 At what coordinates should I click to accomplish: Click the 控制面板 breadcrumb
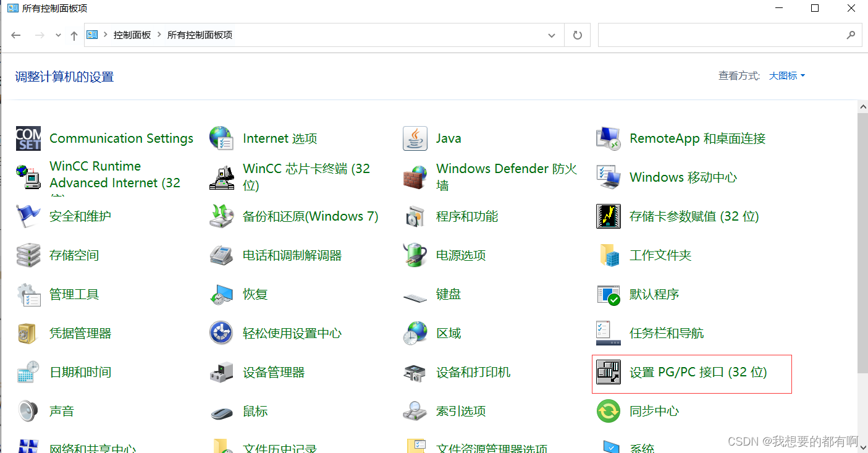[x=132, y=35]
